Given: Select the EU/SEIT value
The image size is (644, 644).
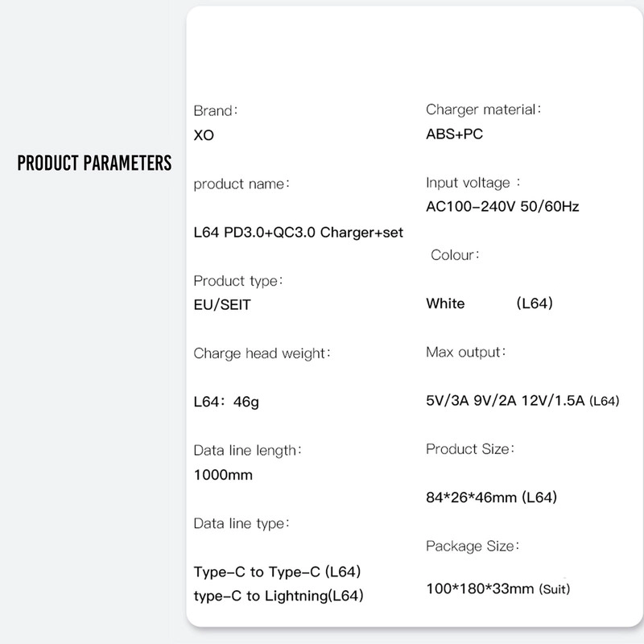Looking at the screenshot, I should 222,305.
